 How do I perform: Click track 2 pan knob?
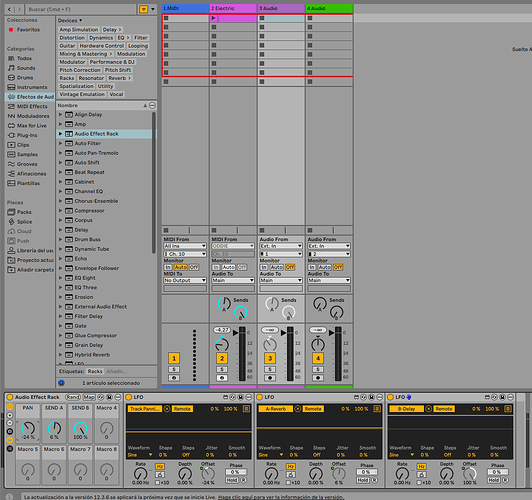[222, 345]
